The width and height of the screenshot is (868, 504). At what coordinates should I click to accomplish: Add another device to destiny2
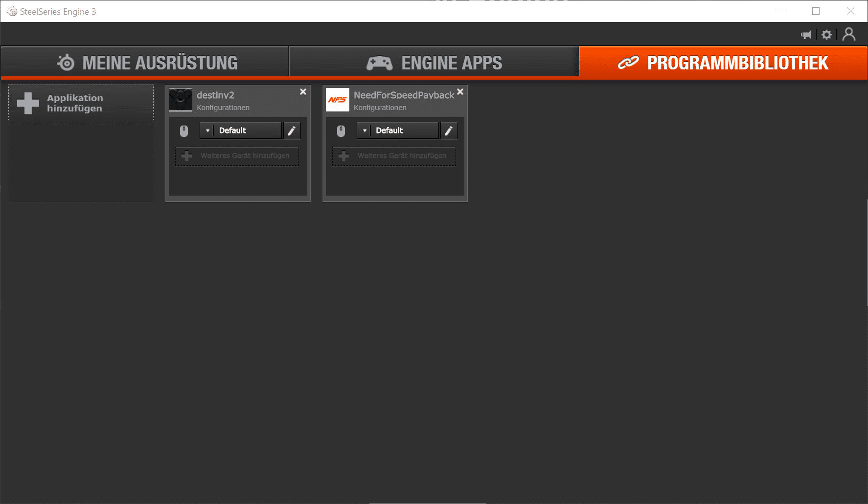click(x=237, y=156)
